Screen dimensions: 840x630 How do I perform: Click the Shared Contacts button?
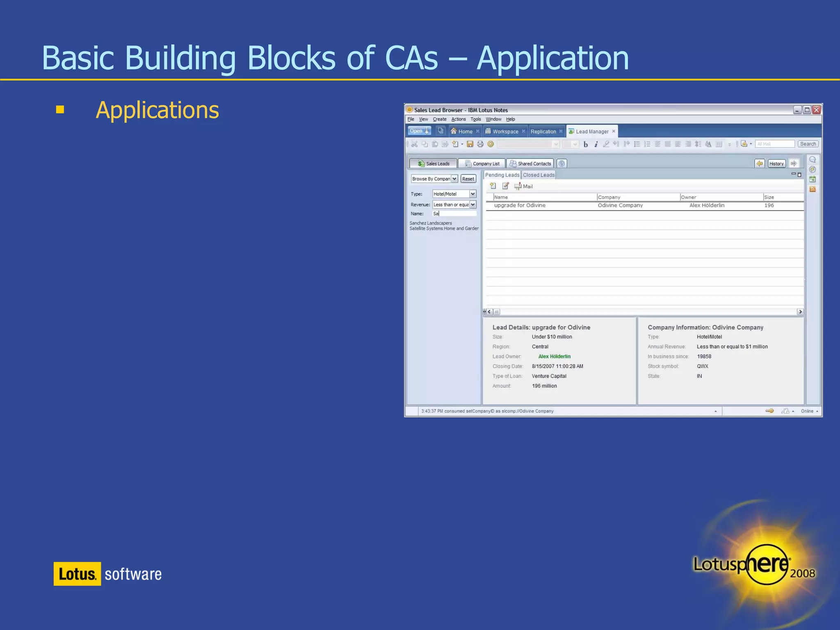[530, 164]
